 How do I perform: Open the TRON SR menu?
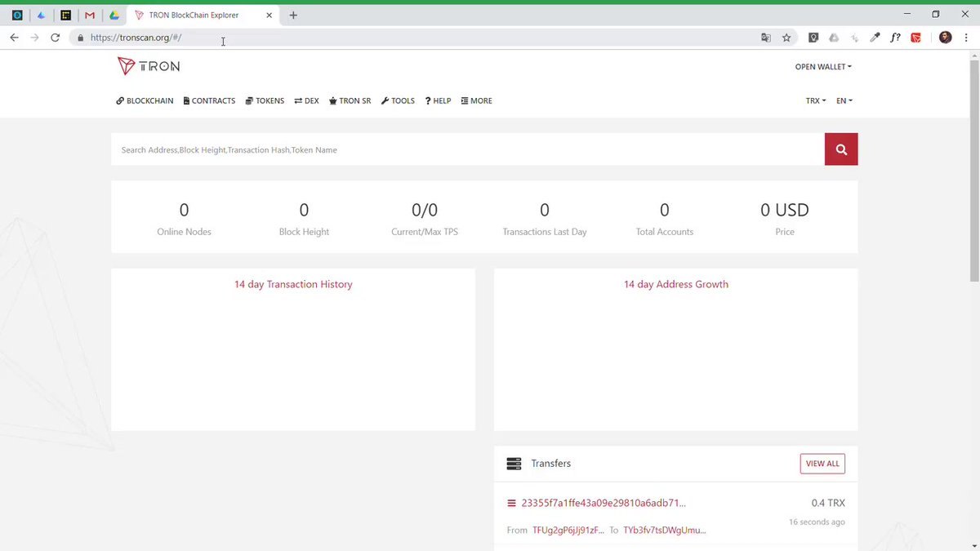(350, 101)
